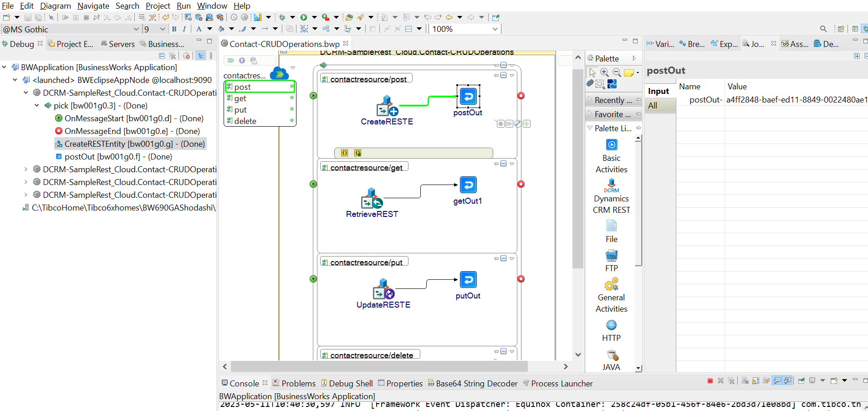Open the Run button dropdown arrow

[x=314, y=17]
